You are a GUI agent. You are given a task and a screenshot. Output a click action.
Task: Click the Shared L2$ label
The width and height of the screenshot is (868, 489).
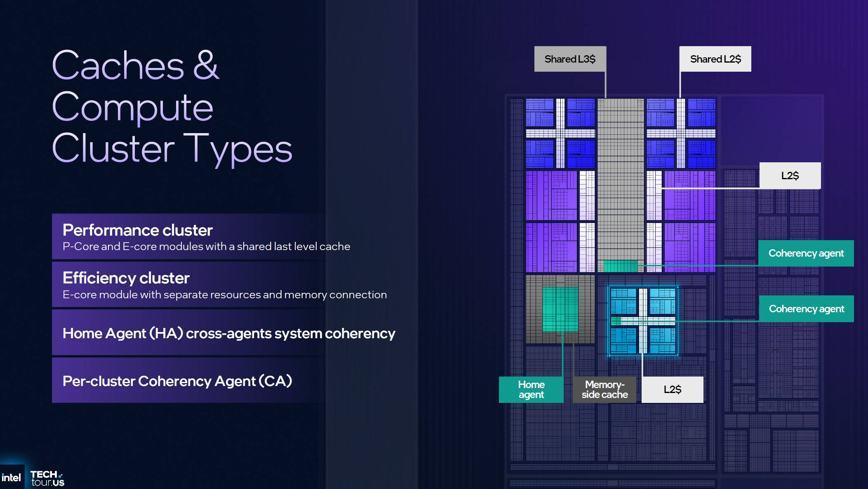click(715, 59)
